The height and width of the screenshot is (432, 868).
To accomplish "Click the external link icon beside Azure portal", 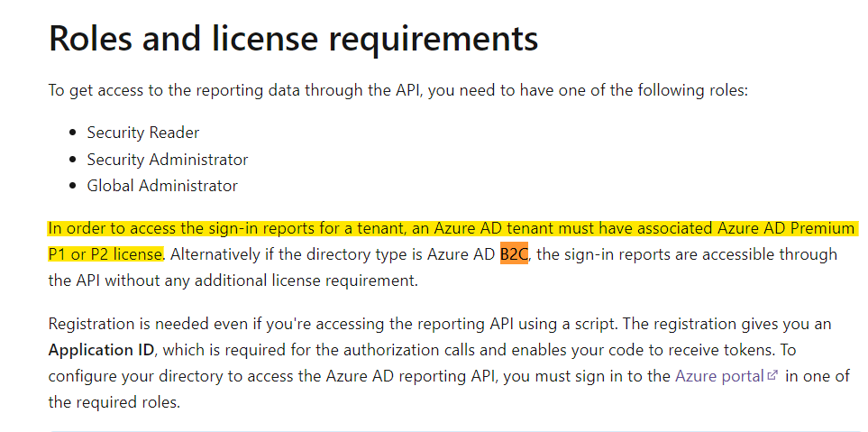I will (x=772, y=376).
